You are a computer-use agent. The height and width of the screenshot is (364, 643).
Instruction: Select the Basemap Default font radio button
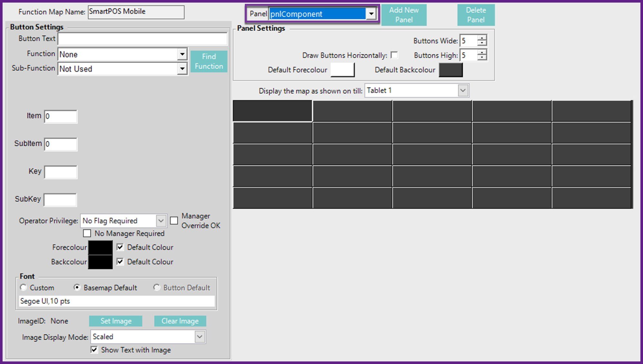point(77,287)
